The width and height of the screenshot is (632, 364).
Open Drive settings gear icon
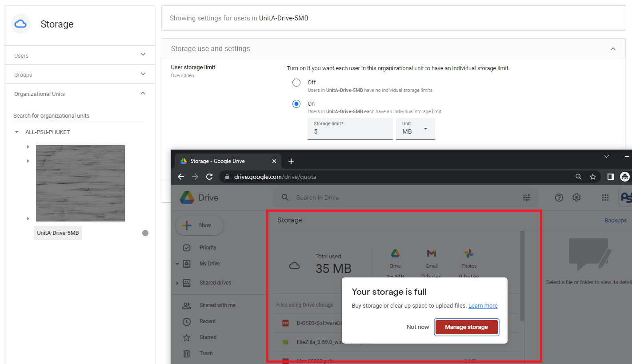[x=576, y=198]
